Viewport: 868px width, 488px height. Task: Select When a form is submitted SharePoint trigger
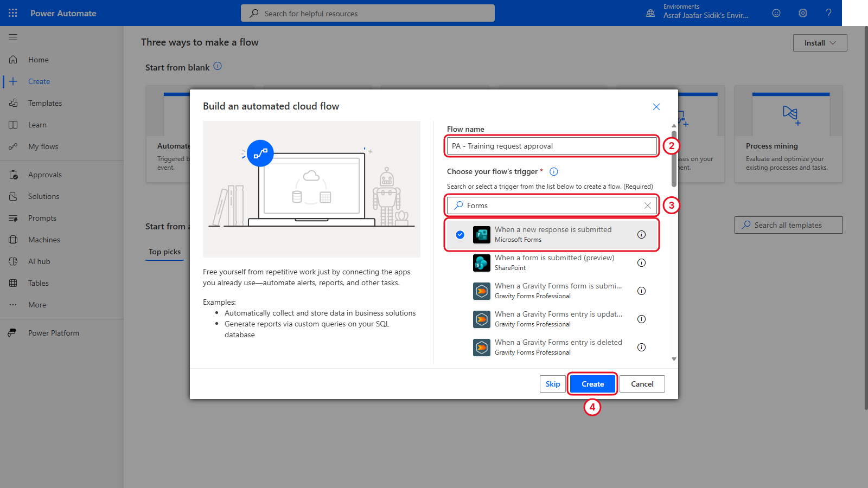(x=552, y=263)
